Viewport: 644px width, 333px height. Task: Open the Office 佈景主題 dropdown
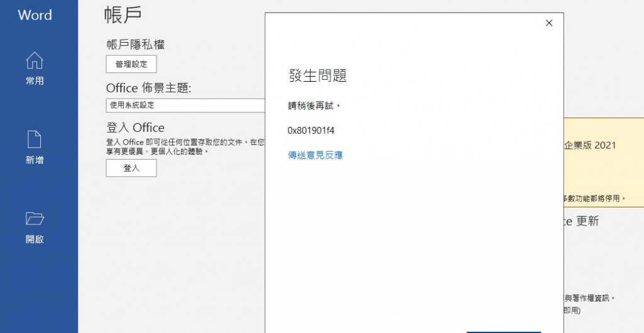pos(186,105)
